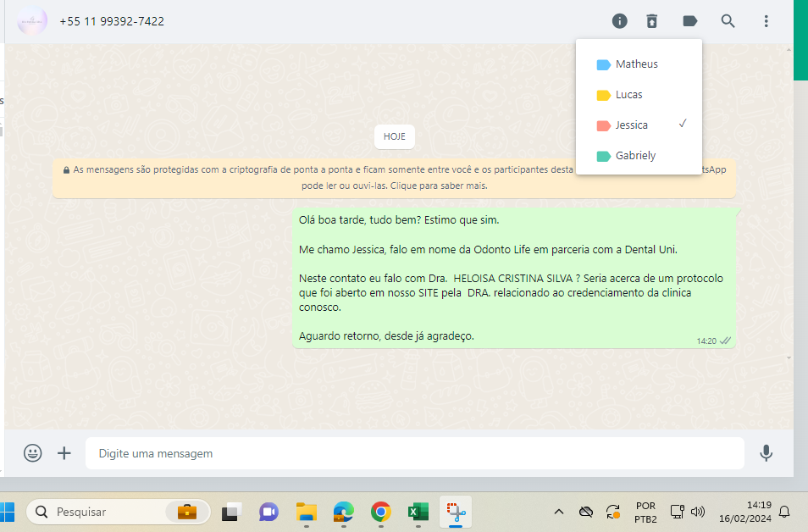
Task: Open the Chat app on the taskbar
Action: [268, 512]
